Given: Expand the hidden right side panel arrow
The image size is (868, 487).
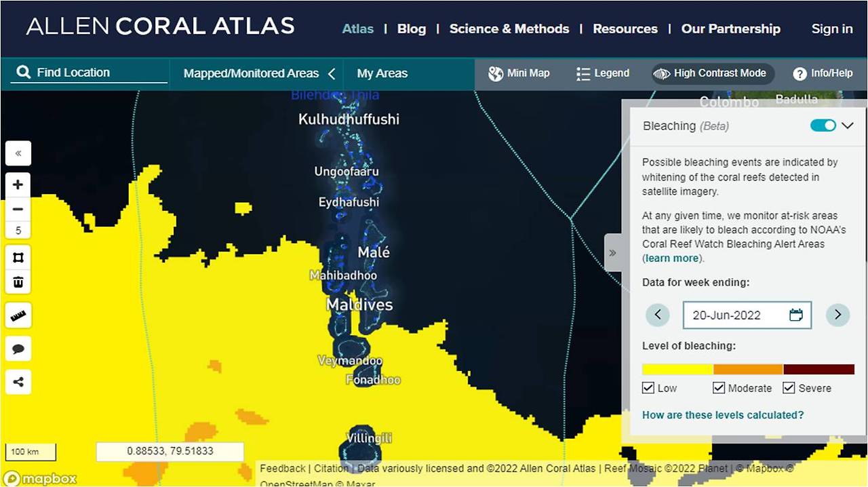Looking at the screenshot, I should click(x=614, y=252).
